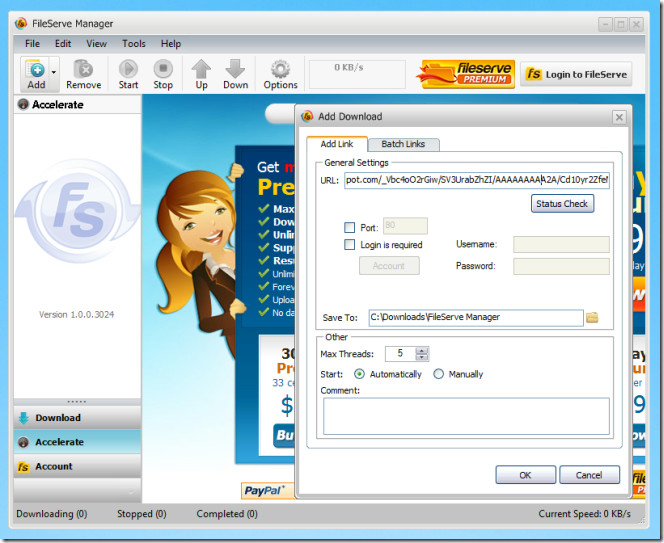Click the Save To path field

pos(476,317)
